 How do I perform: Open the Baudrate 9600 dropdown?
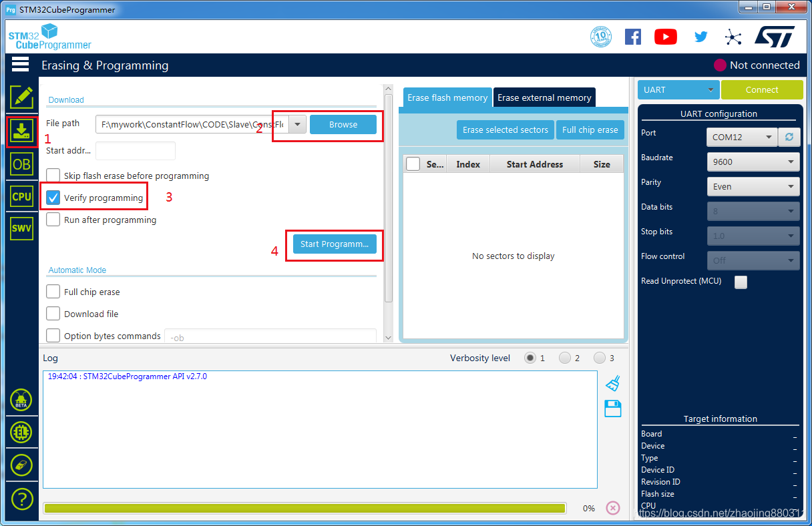pos(753,162)
